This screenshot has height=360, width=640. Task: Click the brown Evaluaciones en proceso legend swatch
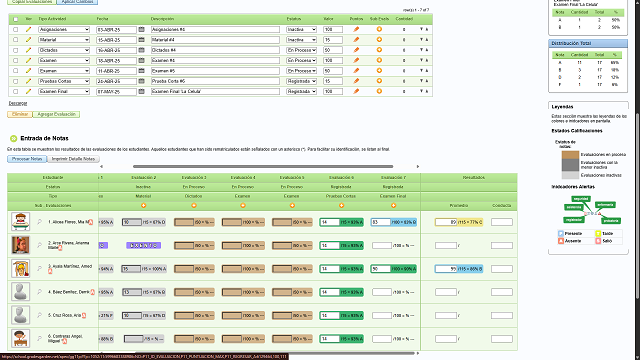click(x=570, y=155)
